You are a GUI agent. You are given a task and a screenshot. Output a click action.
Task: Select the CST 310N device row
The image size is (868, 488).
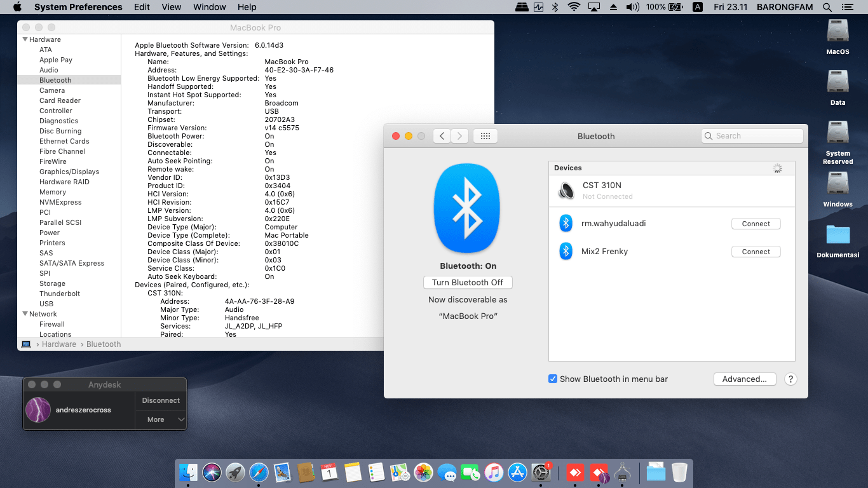tap(672, 191)
